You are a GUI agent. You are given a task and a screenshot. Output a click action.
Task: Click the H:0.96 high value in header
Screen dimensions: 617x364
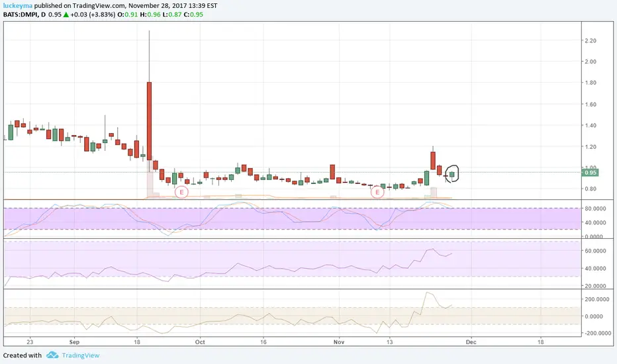(x=150, y=15)
